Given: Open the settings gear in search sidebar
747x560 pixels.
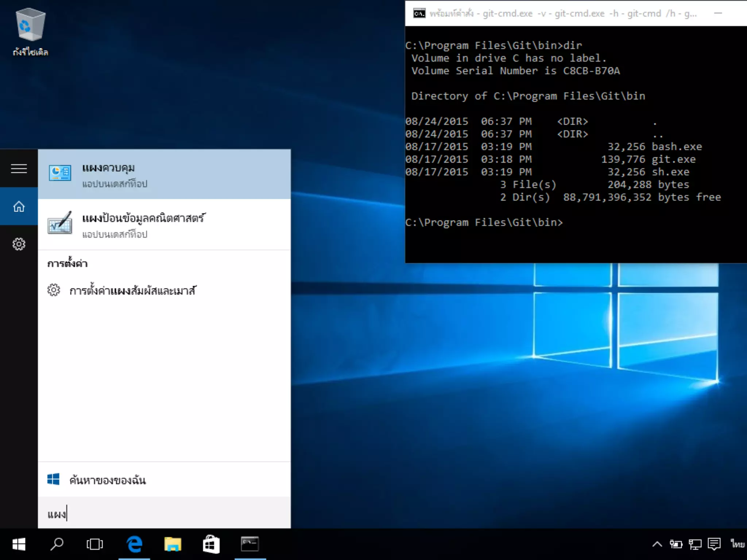Looking at the screenshot, I should point(19,244).
